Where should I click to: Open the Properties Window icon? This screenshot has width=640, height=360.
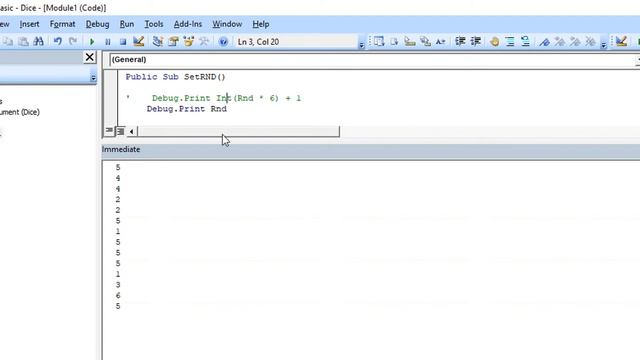pos(173,42)
